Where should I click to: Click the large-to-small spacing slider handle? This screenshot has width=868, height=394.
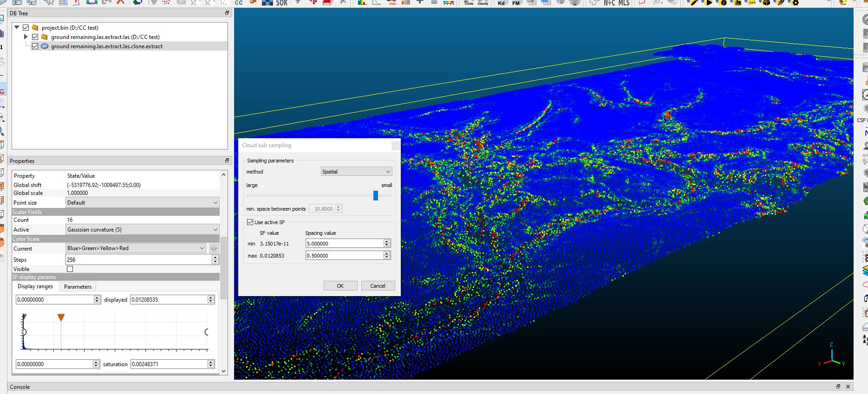(x=376, y=196)
